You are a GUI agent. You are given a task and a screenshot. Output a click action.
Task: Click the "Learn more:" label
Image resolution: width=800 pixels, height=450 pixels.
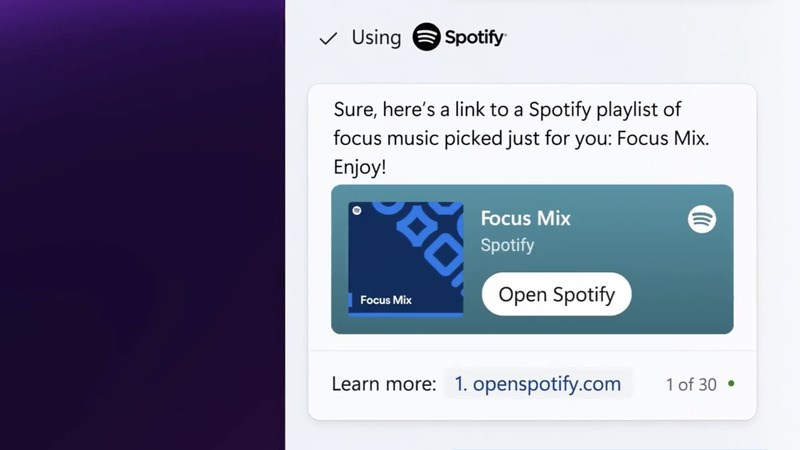click(384, 384)
